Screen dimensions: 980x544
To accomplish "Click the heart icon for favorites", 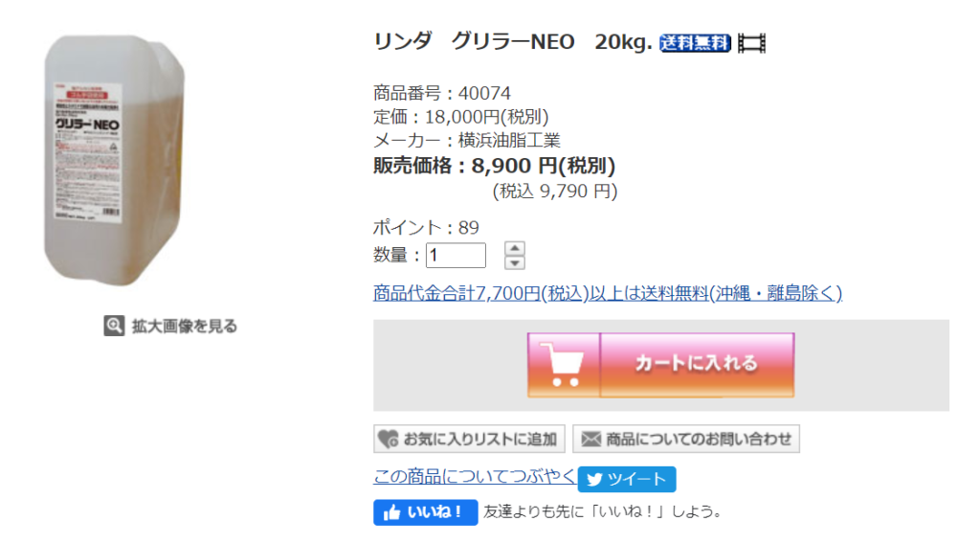I will 389,439.
